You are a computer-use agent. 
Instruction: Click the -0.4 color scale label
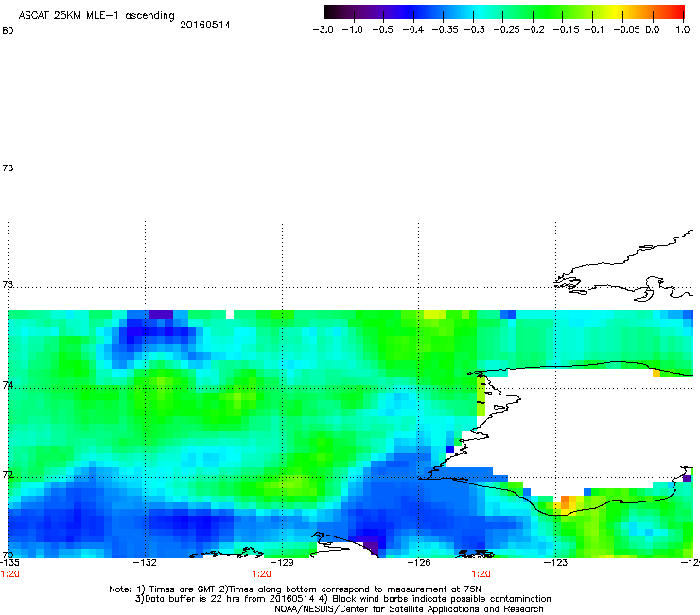pos(413,30)
